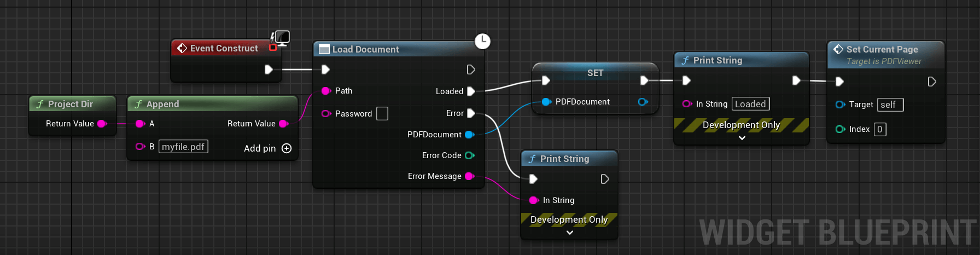Click the latent clock icon on Load Document
The height and width of the screenshot is (255, 980).
(x=482, y=41)
